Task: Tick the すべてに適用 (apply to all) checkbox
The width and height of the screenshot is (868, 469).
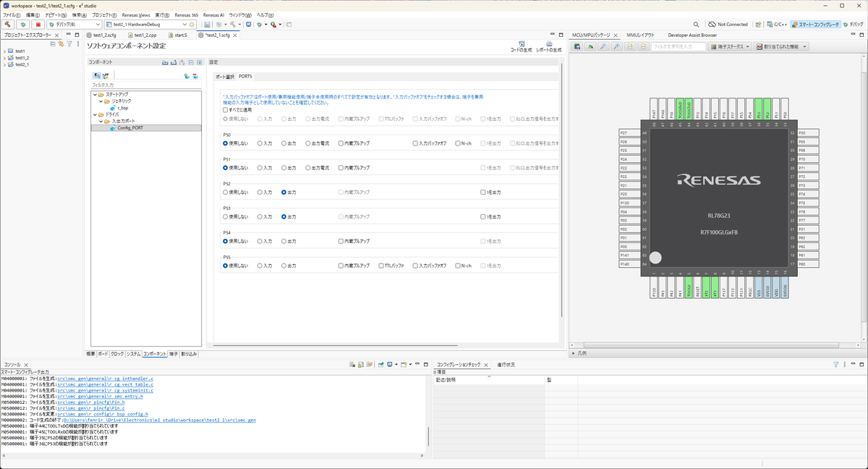Action: point(226,110)
